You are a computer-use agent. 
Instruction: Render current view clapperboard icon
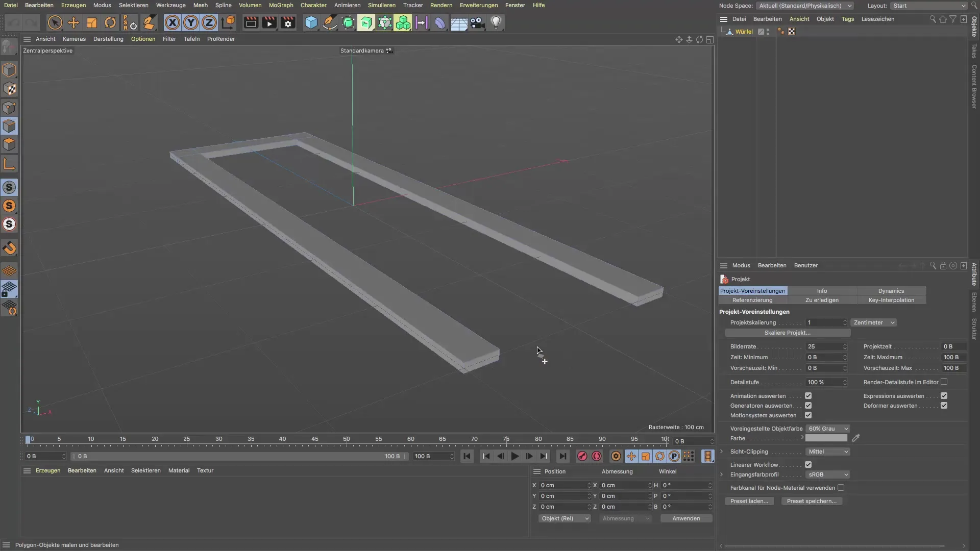coord(251,22)
